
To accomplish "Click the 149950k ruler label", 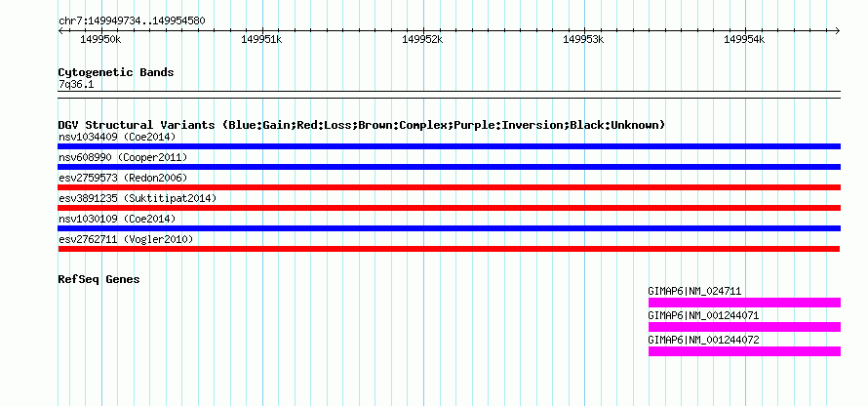I will tap(100, 39).
